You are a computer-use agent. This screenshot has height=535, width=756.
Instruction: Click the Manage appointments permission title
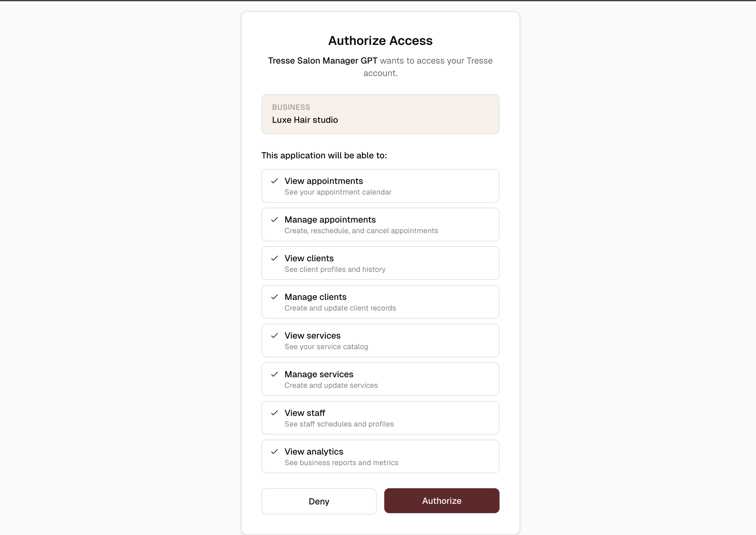pyautogui.click(x=330, y=220)
